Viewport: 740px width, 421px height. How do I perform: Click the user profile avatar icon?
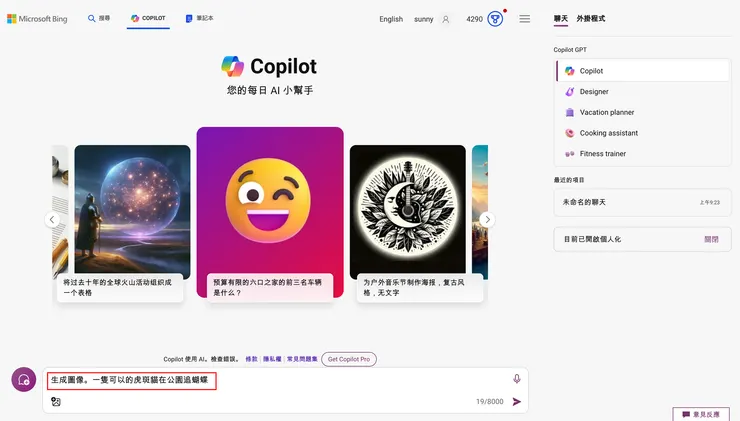point(446,19)
